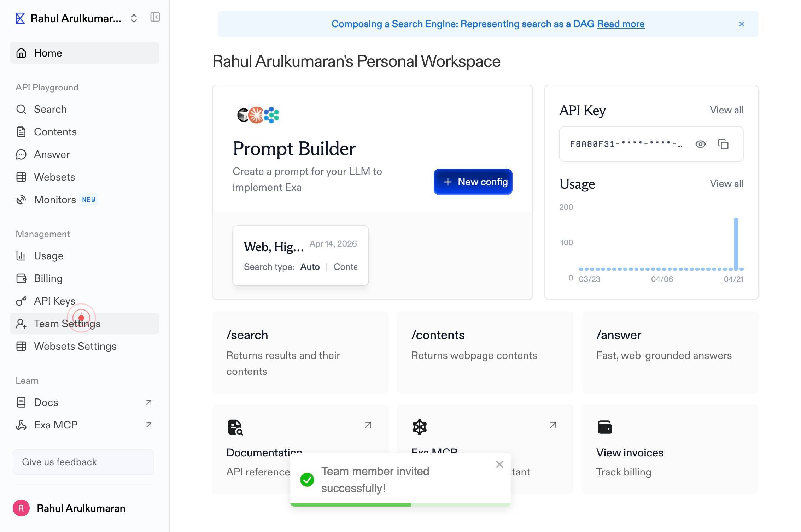The image size is (801, 532).
Task: Click the Billing wallet icon
Action: click(x=21, y=278)
